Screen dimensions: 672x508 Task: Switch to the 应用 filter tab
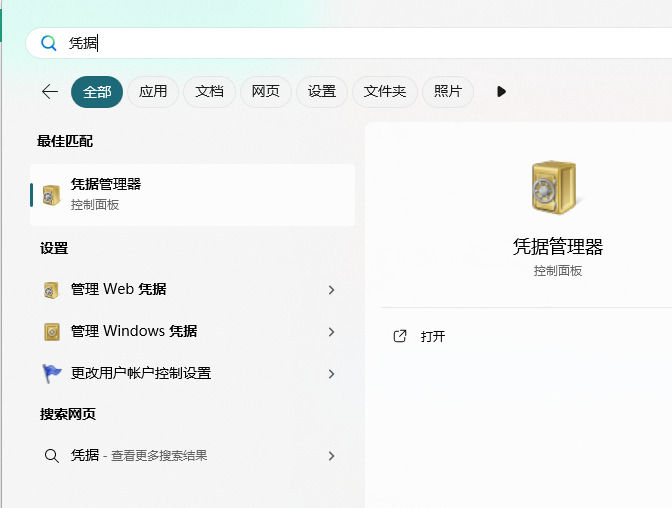(153, 92)
